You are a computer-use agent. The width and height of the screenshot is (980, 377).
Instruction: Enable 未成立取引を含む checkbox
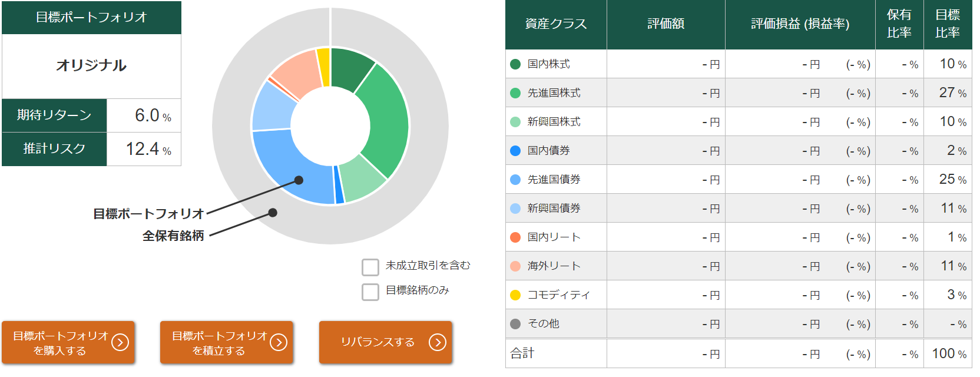click(x=370, y=267)
